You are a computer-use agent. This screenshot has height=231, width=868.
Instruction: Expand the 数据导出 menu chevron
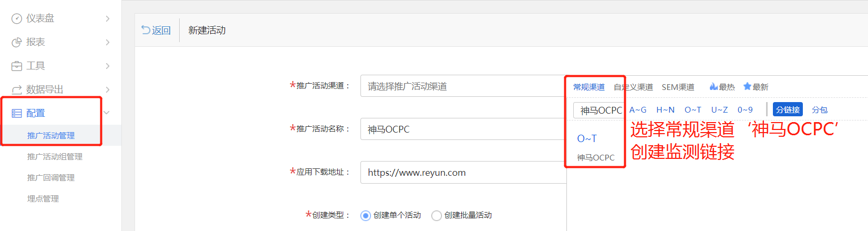[x=107, y=89]
